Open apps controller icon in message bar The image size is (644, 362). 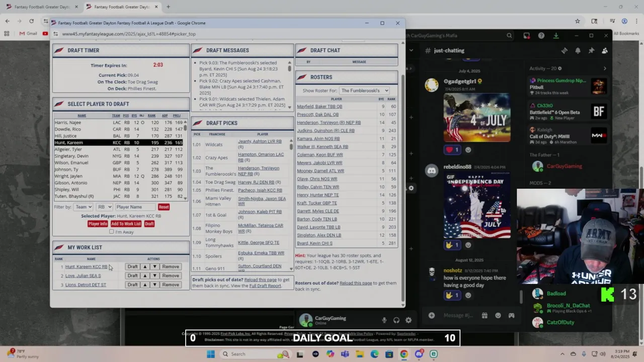pos(511,315)
